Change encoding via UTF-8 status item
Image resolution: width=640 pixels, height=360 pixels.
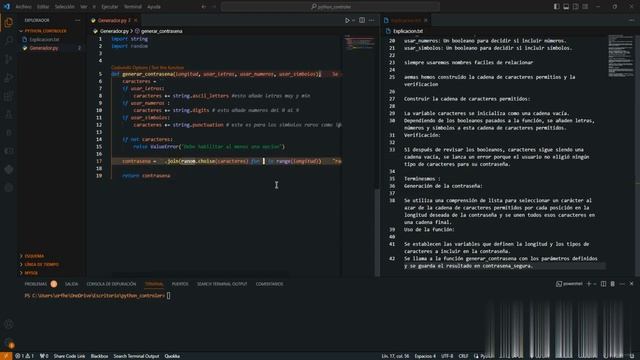click(447, 356)
